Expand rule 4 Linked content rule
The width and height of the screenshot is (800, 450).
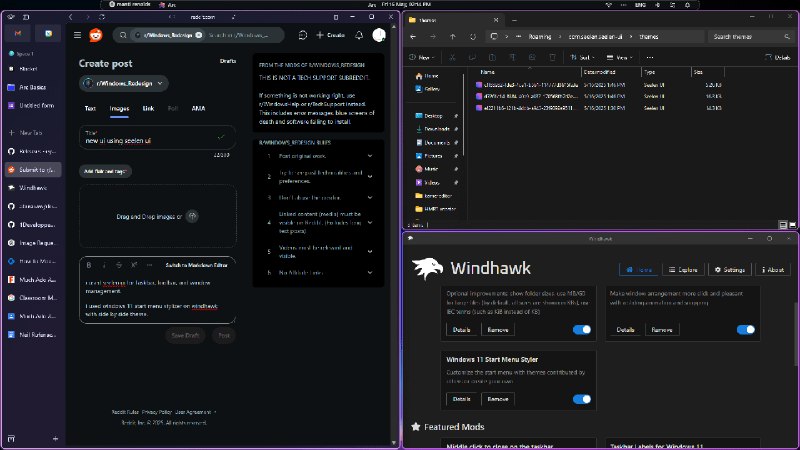click(x=370, y=222)
